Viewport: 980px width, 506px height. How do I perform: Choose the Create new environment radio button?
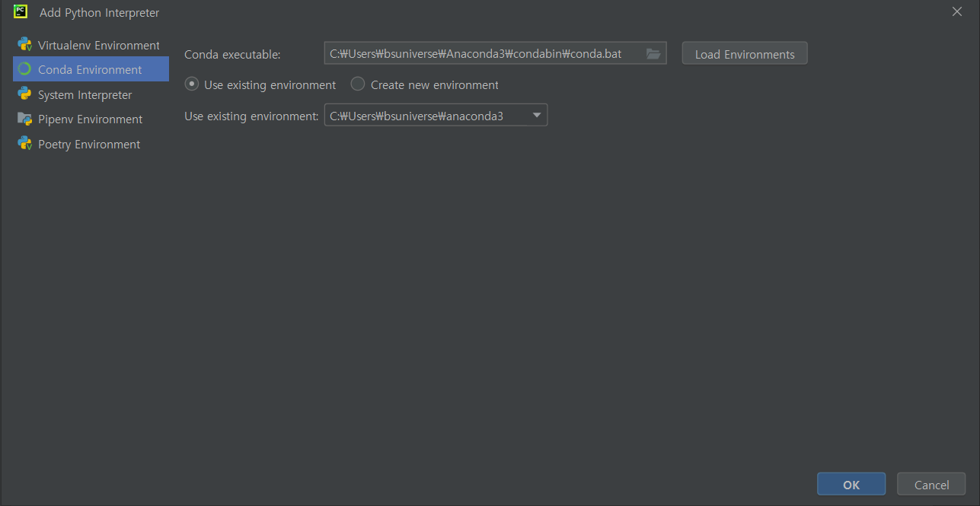pyautogui.click(x=358, y=84)
